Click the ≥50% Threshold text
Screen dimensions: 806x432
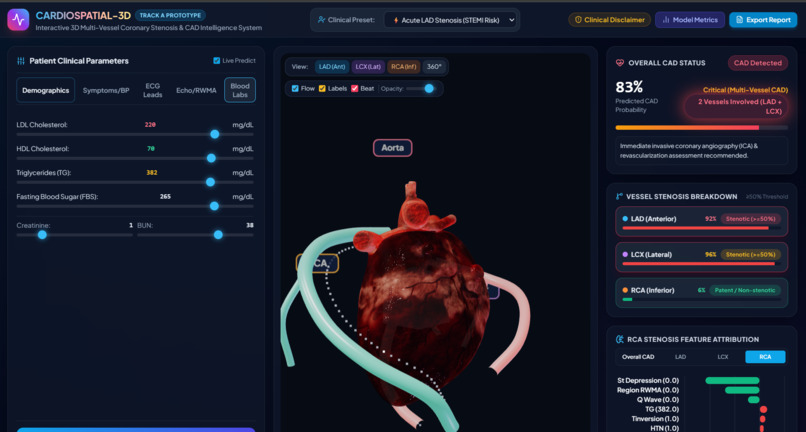tap(766, 196)
